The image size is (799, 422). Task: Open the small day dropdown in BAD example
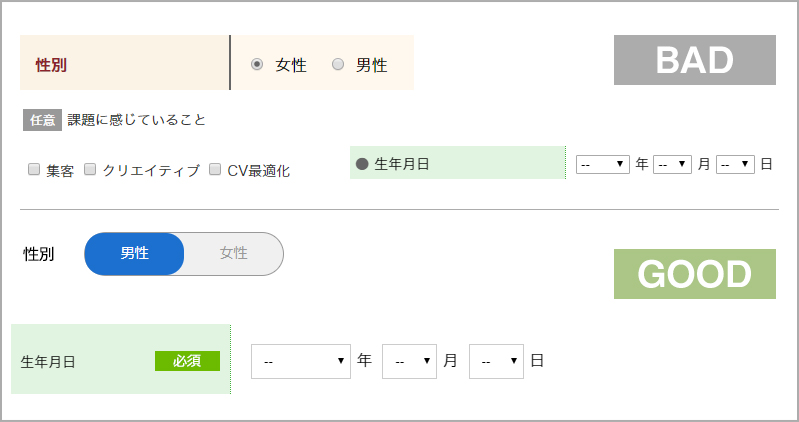735,164
